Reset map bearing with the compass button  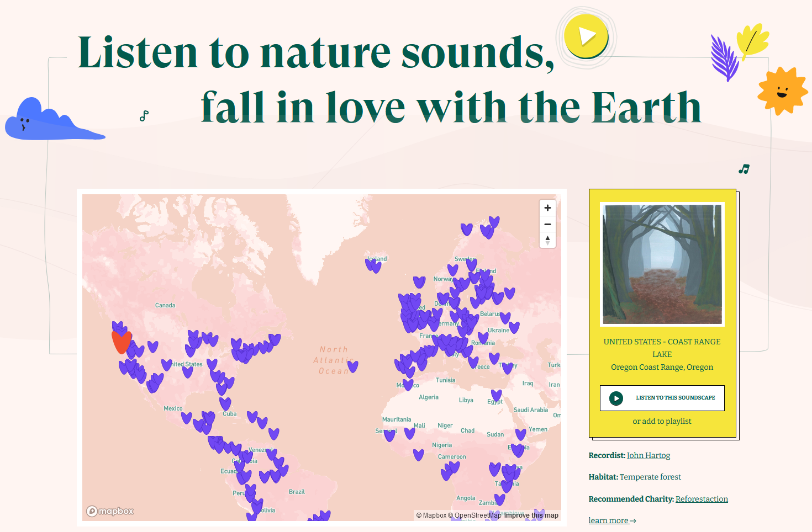tap(547, 240)
